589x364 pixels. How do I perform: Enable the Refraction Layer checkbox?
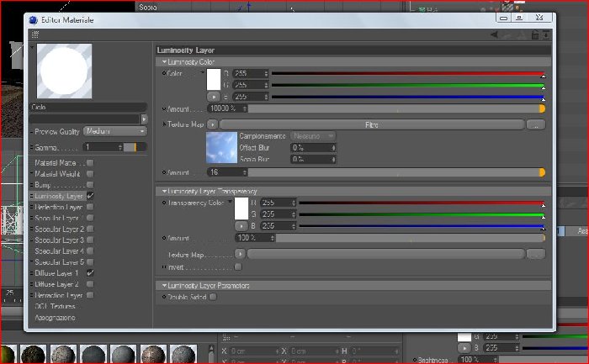tap(90, 295)
